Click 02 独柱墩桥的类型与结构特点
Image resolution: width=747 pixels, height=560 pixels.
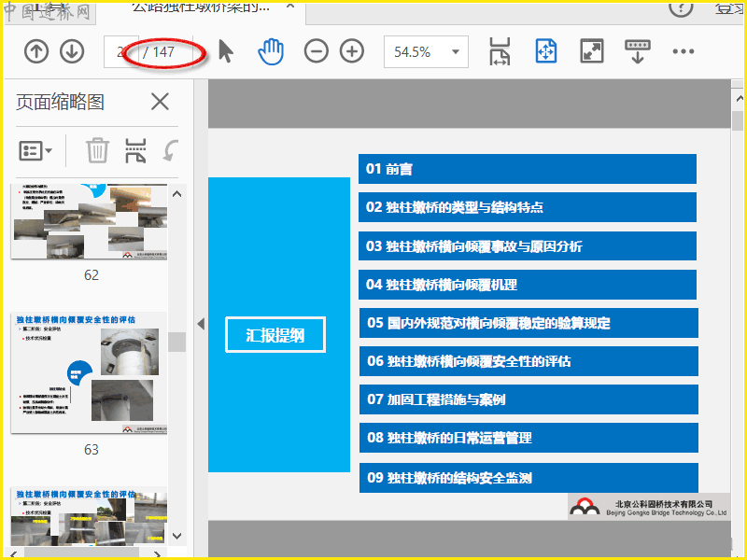pyautogui.click(x=528, y=207)
